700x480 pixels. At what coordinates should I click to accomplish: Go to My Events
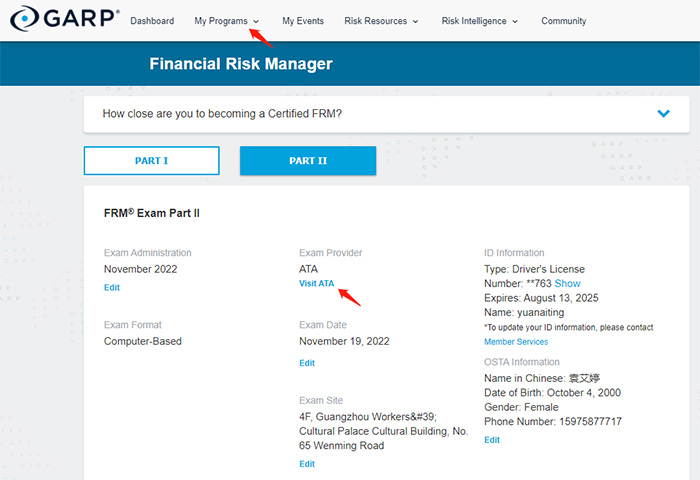pos(303,21)
